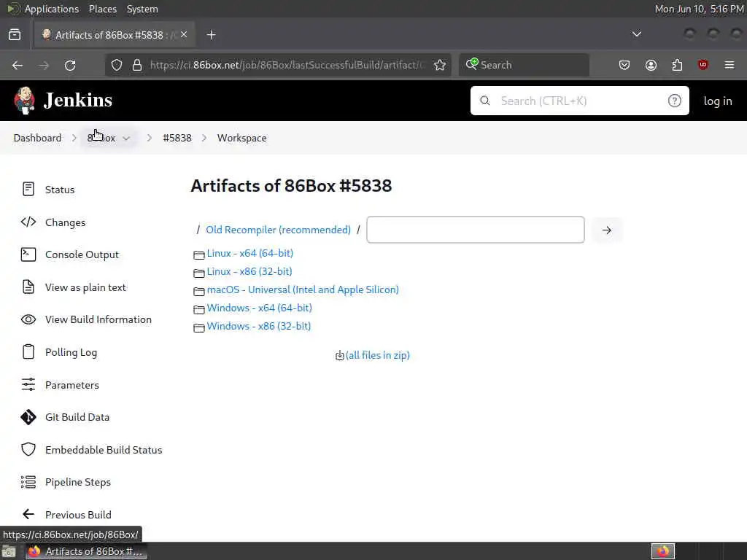Open the Console Output terminal icon
The width and height of the screenshot is (747, 560).
click(28, 254)
